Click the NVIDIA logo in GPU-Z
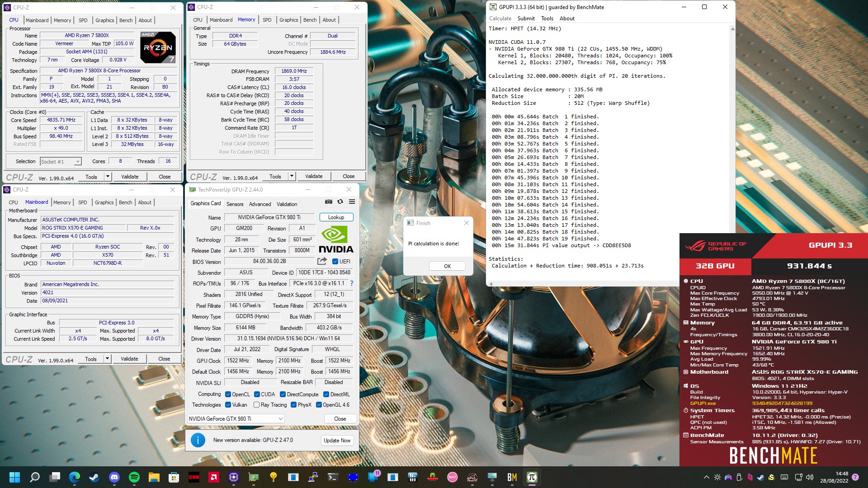Image resolution: width=868 pixels, height=488 pixels. click(x=336, y=239)
